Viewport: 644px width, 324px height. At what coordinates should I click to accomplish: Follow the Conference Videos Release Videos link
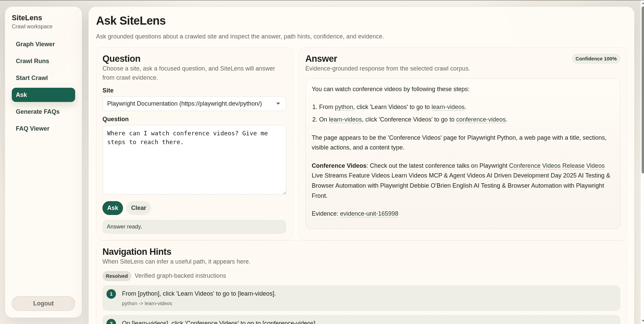pyautogui.click(x=557, y=166)
